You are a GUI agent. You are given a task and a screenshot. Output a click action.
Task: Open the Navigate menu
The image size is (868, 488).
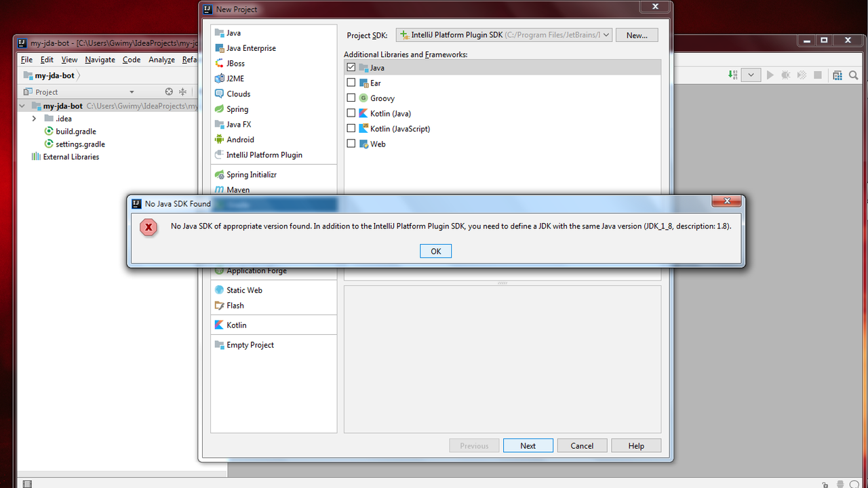point(100,60)
